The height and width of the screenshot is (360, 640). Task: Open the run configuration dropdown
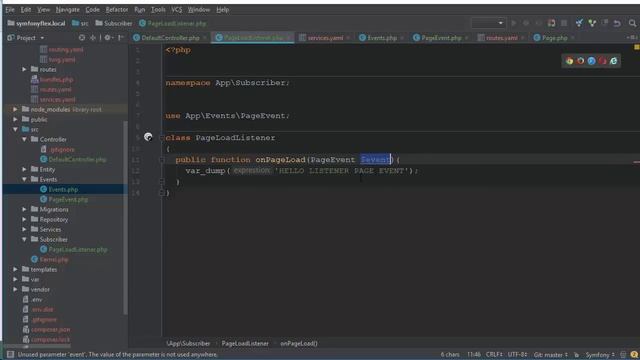pos(489,23)
